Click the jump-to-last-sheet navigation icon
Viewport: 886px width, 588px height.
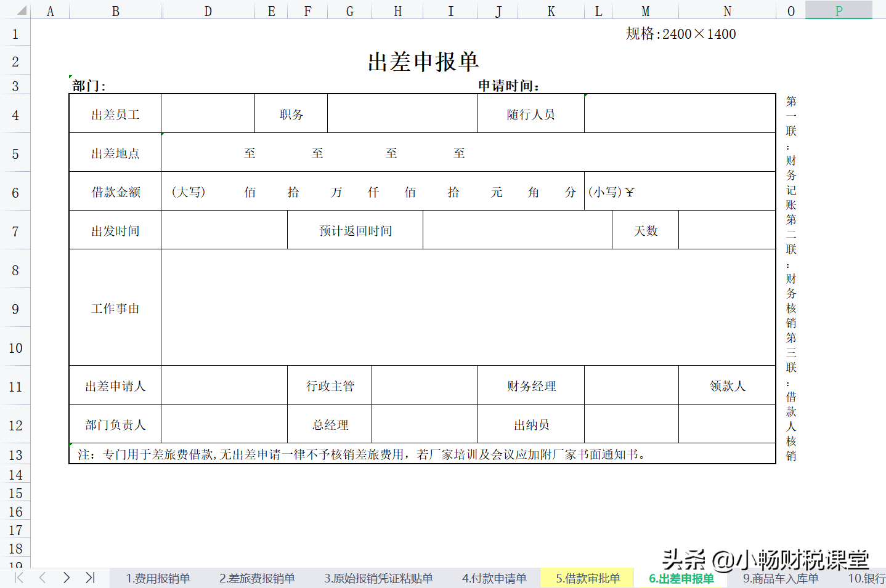[x=90, y=578]
